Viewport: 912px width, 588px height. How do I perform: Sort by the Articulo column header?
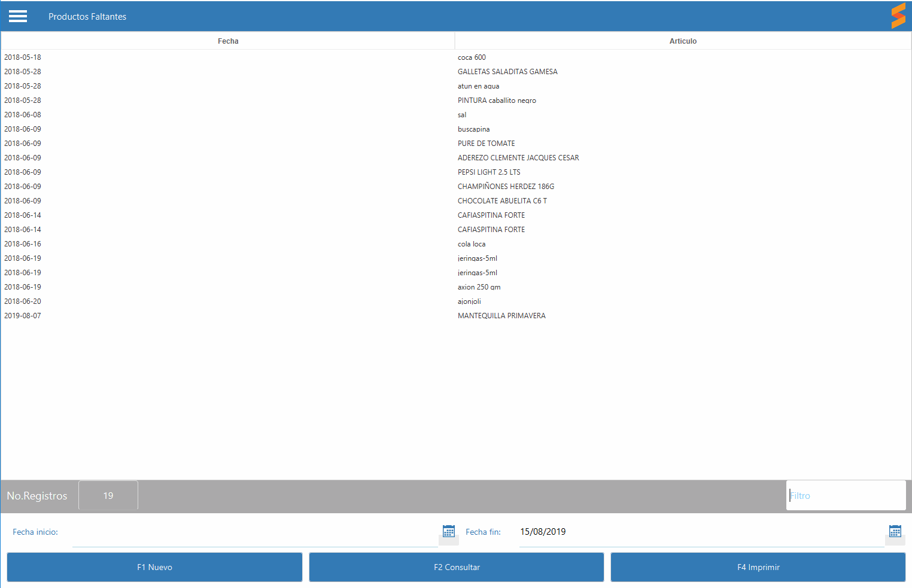tap(683, 41)
